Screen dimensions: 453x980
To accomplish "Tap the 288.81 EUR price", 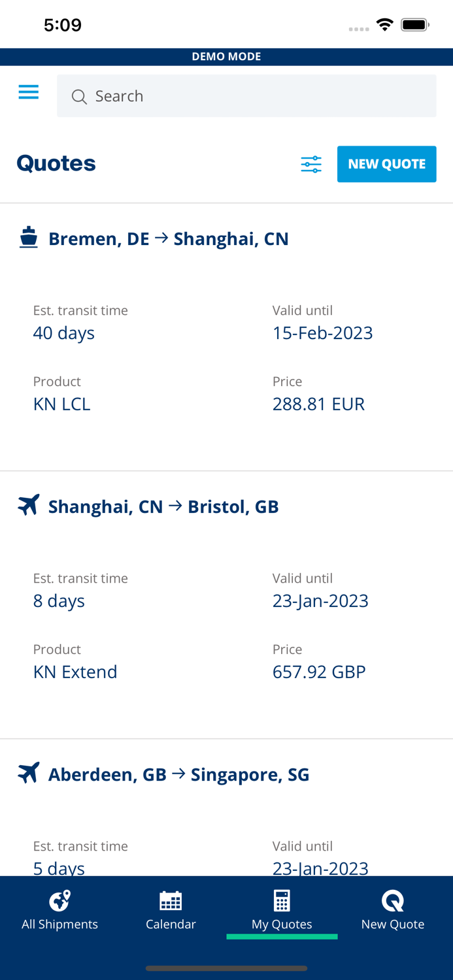I will (318, 404).
